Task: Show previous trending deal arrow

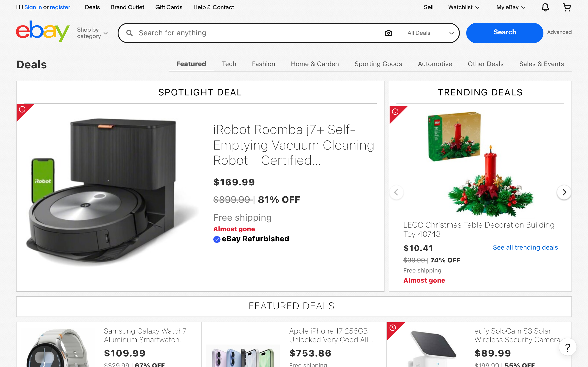Action: [396, 192]
